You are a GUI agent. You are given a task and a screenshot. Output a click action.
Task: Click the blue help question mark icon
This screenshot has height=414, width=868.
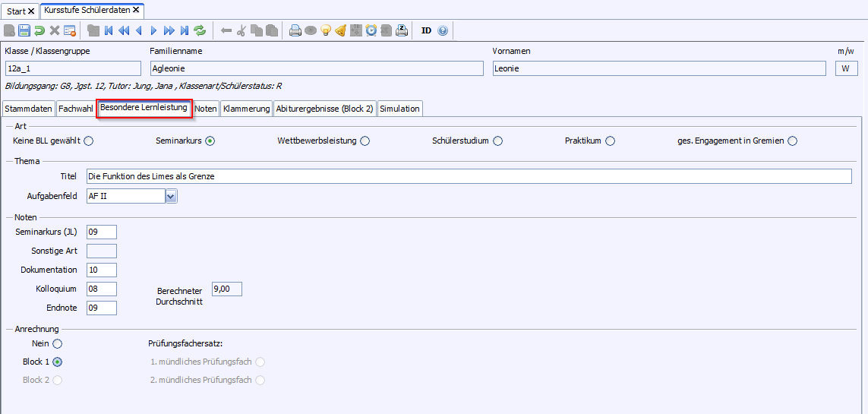click(443, 31)
